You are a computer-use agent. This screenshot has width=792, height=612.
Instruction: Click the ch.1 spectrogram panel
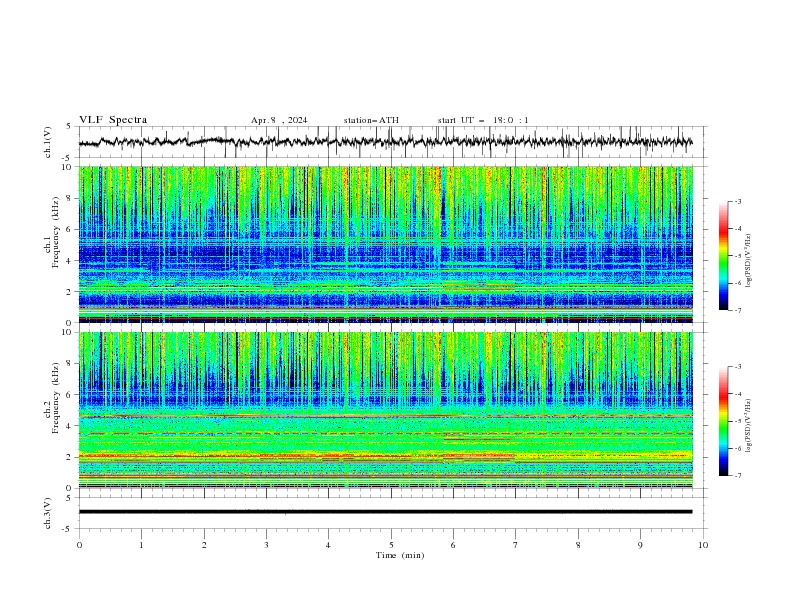click(x=385, y=244)
